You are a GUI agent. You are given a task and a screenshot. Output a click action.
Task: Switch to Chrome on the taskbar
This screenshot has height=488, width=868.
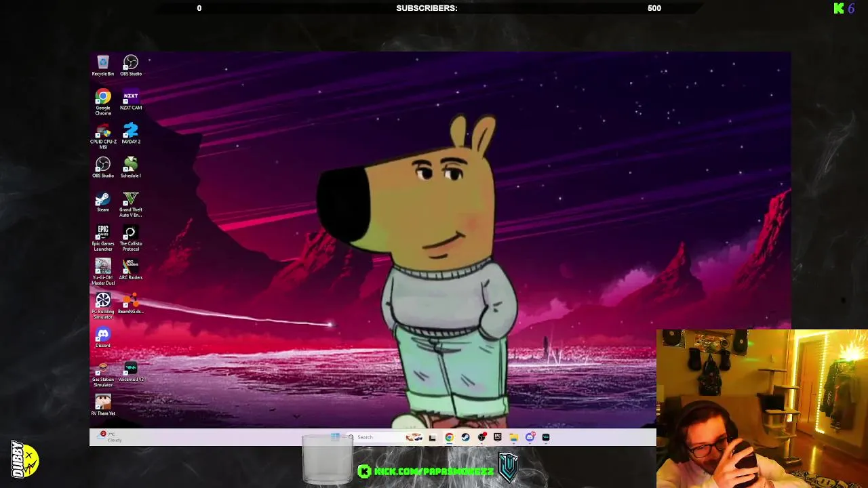point(449,437)
